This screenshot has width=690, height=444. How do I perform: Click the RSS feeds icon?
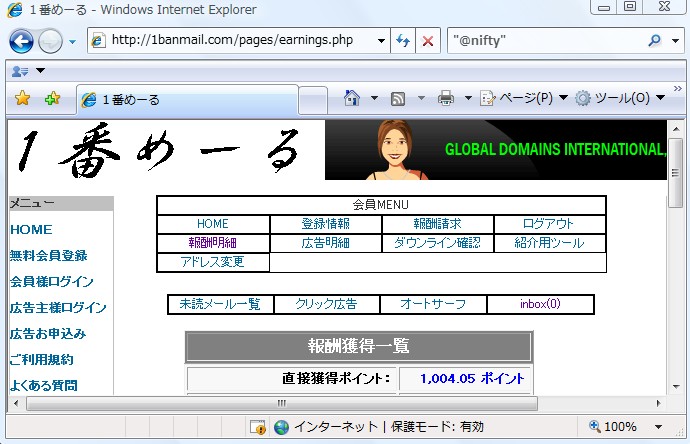coord(398,99)
